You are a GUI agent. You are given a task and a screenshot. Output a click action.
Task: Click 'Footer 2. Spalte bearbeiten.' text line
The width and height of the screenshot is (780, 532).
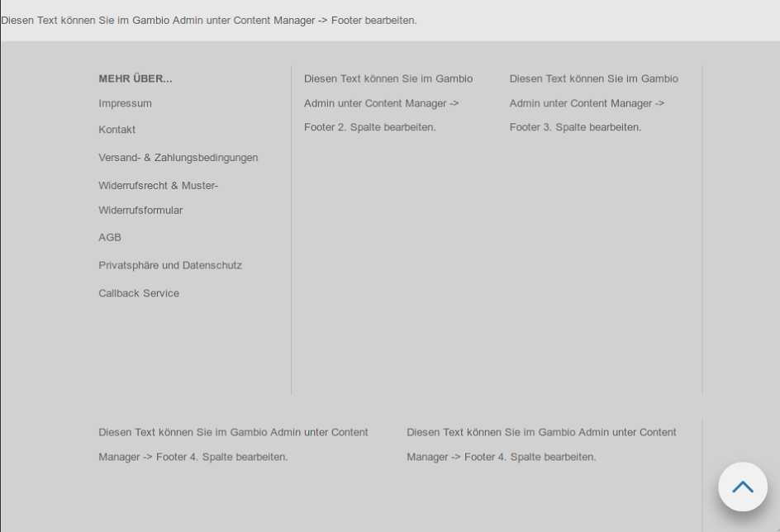click(369, 127)
